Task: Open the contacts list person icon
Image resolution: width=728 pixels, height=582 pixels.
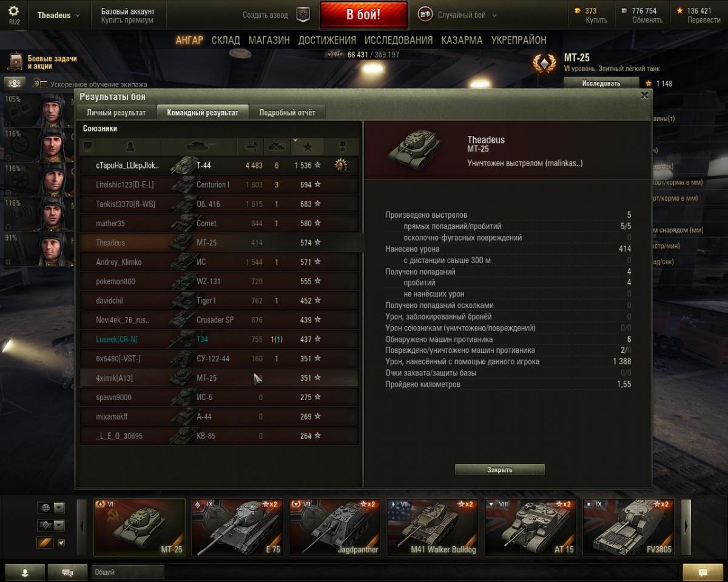Action: click(x=25, y=572)
